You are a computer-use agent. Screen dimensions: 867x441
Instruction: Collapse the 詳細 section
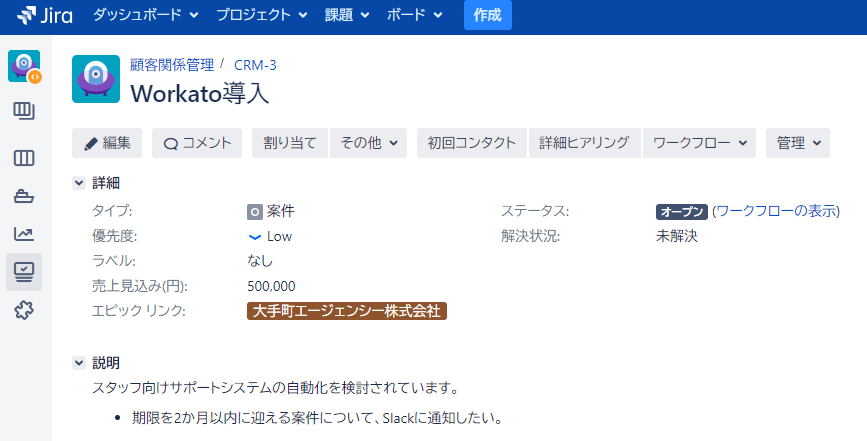point(79,183)
